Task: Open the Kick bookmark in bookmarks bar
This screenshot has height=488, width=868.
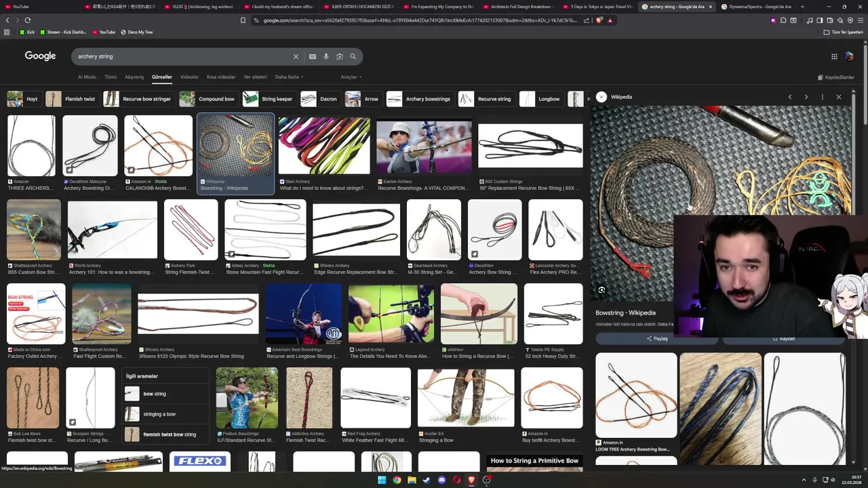Action: [26, 32]
